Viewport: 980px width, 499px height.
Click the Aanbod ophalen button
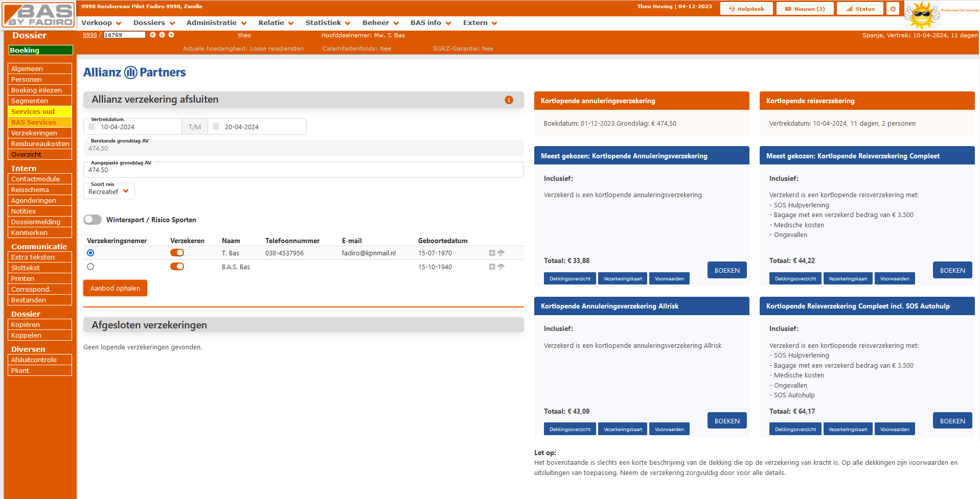click(115, 288)
